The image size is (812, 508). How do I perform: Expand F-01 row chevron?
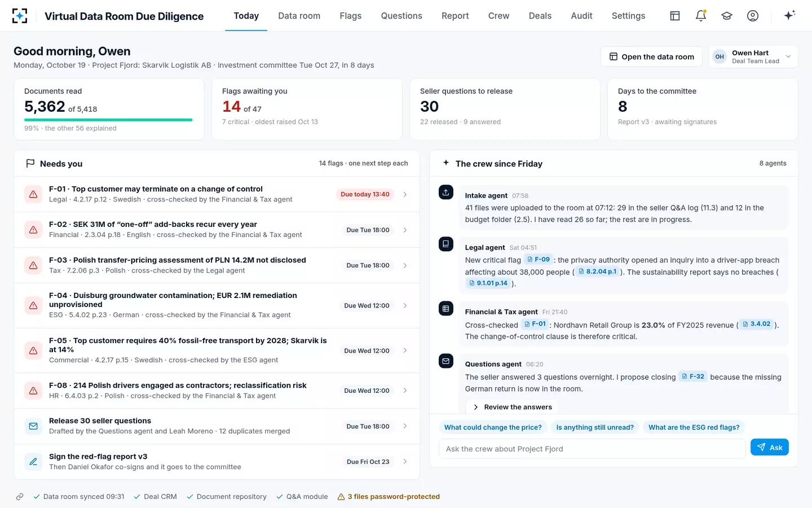[x=405, y=194]
